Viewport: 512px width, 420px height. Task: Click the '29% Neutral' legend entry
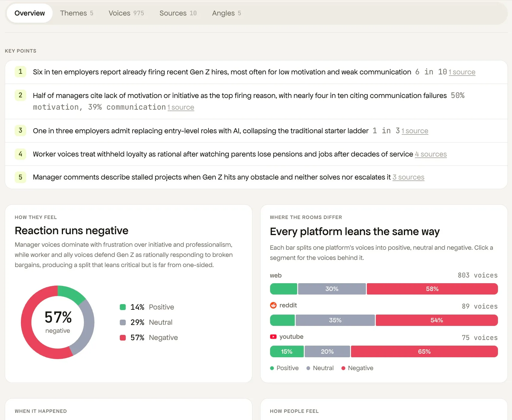pos(146,322)
